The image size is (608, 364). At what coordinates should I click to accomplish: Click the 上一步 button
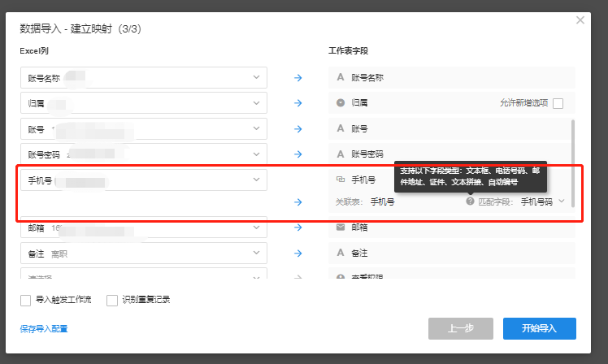pos(461,328)
